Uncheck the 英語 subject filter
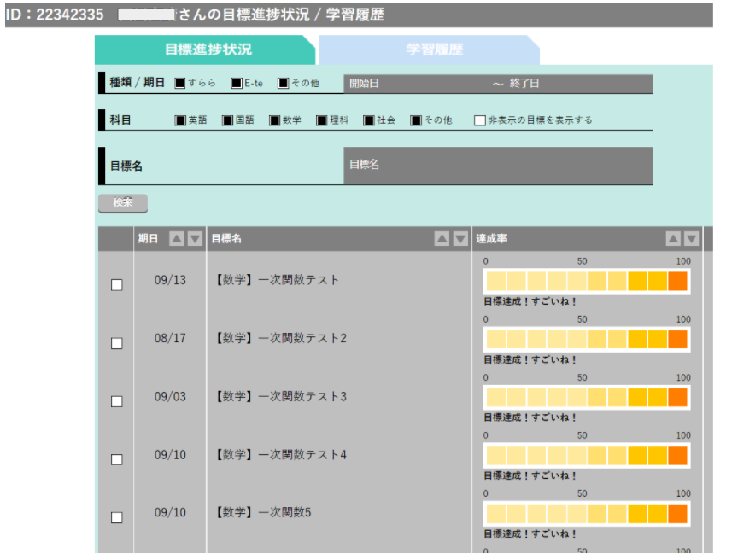This screenshot has width=732, height=560. (180, 120)
